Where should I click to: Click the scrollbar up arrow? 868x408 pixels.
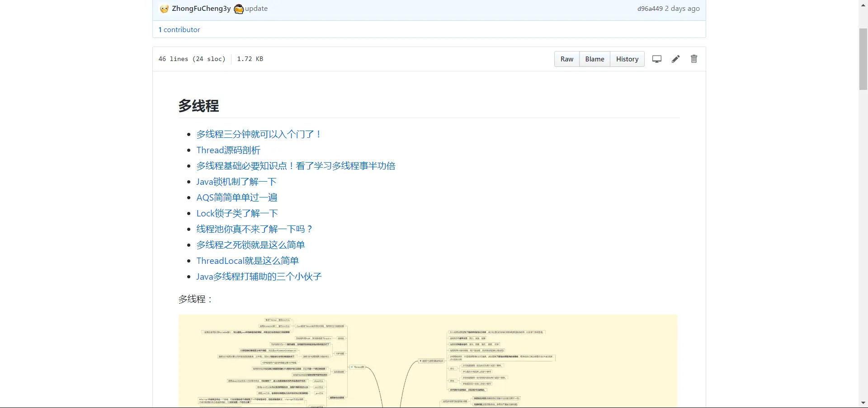(863, 5)
